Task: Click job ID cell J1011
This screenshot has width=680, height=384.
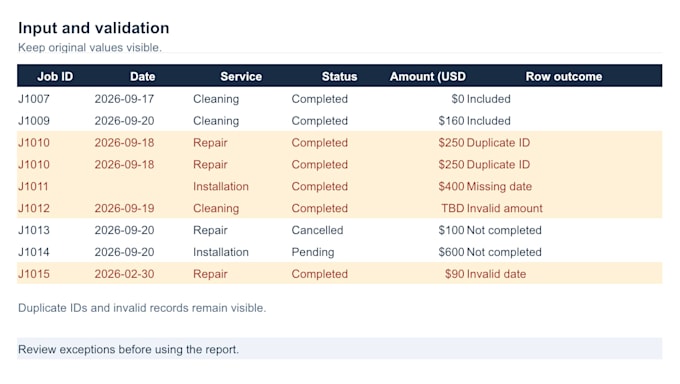Action: (33, 187)
